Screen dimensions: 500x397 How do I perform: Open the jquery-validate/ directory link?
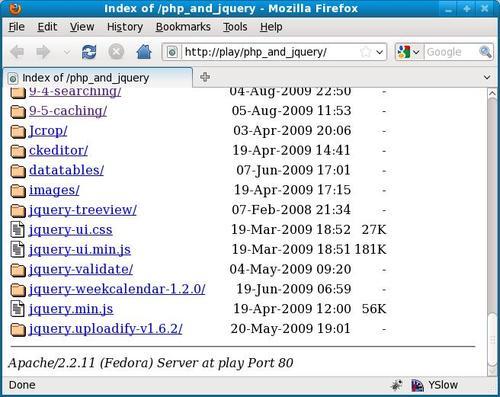[81, 269]
